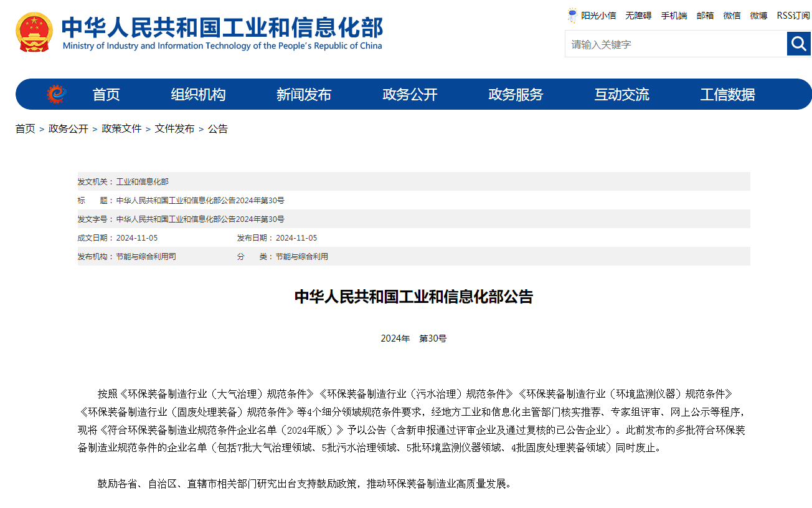Click the 发布机构 value 节能与综合利用司

coord(146,256)
